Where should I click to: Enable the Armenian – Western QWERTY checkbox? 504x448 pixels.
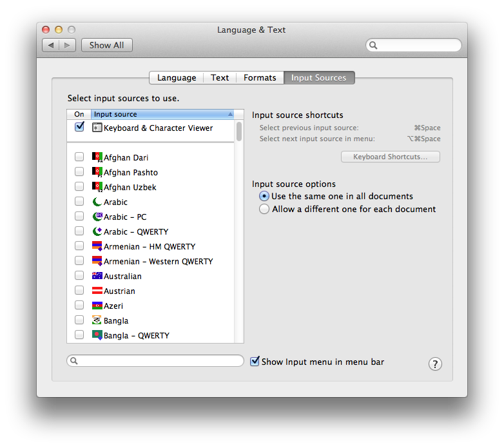tap(79, 260)
